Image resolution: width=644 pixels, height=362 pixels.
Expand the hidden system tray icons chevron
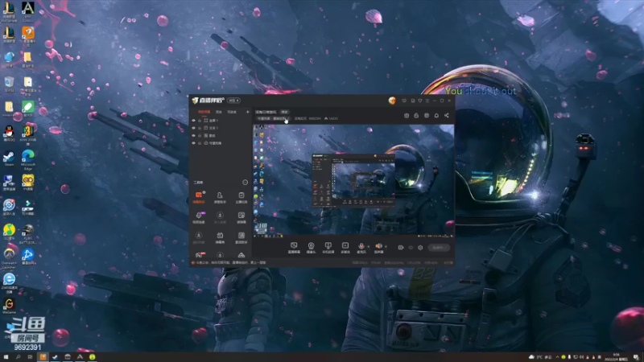(x=557, y=357)
